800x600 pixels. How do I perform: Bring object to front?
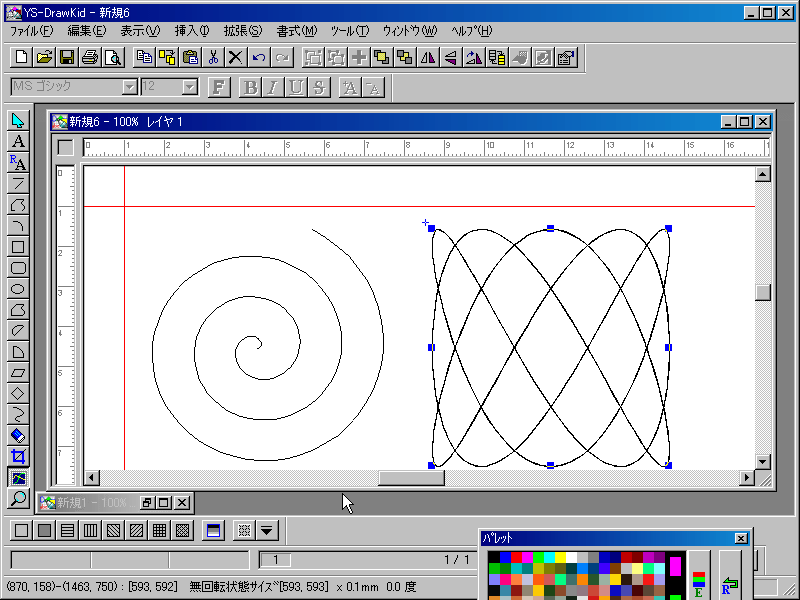tap(382, 57)
